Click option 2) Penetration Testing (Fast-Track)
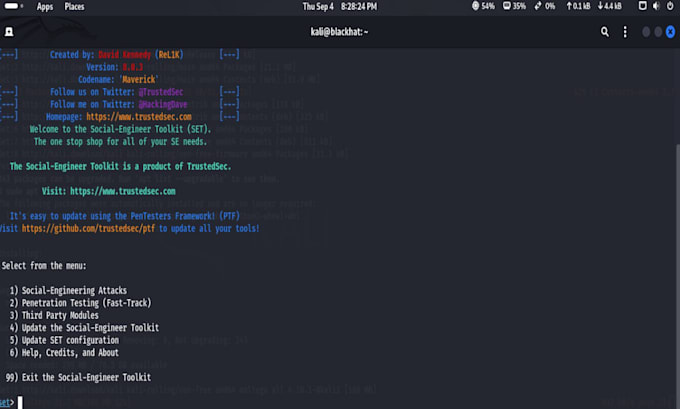This screenshot has height=409, width=680. point(80,303)
